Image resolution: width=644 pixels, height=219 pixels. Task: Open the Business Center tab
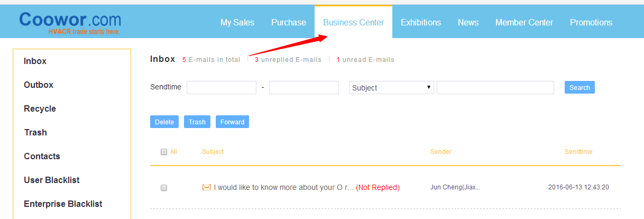[353, 22]
